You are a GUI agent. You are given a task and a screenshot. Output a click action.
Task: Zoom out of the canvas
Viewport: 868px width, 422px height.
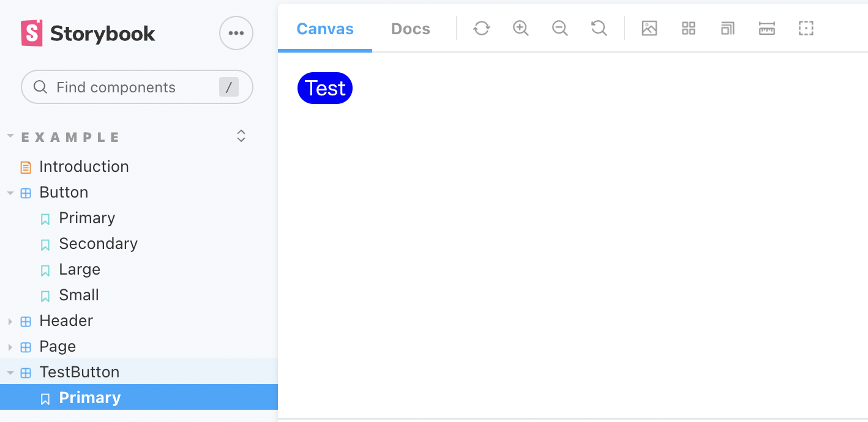tap(560, 28)
